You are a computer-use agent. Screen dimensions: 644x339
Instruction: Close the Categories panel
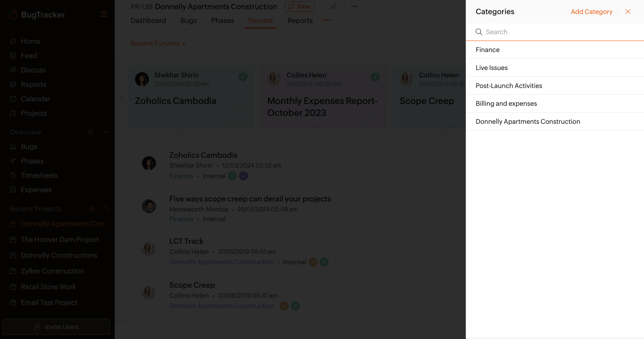tap(628, 12)
